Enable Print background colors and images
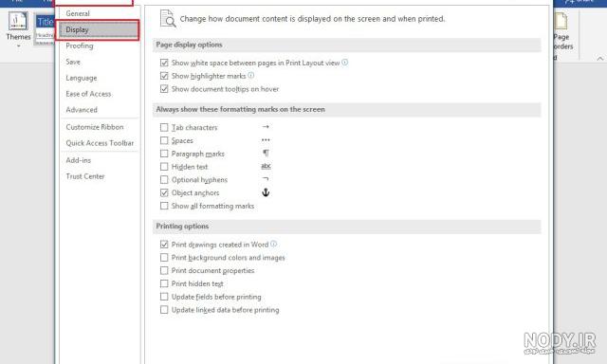Viewport: 607px width, 364px height. point(164,258)
